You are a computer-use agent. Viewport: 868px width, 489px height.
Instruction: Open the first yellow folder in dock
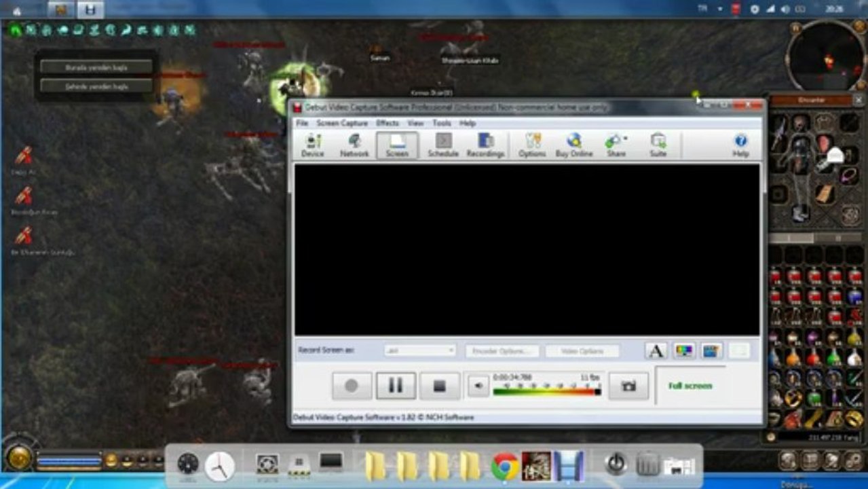click(x=375, y=466)
